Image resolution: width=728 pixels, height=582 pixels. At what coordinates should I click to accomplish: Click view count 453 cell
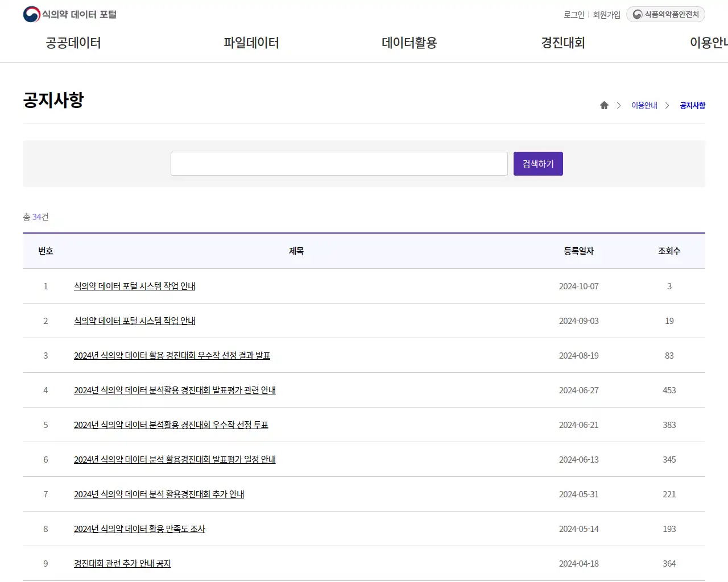(669, 390)
